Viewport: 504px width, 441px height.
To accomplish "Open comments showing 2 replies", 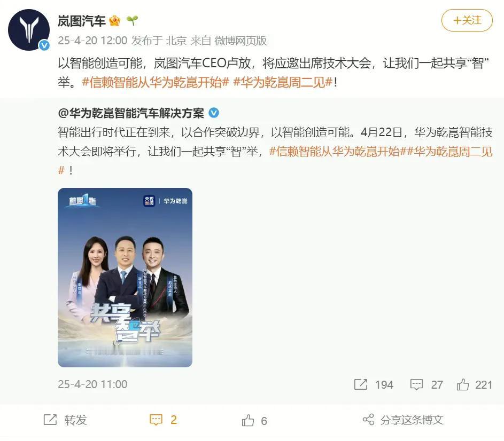I will pos(164,420).
